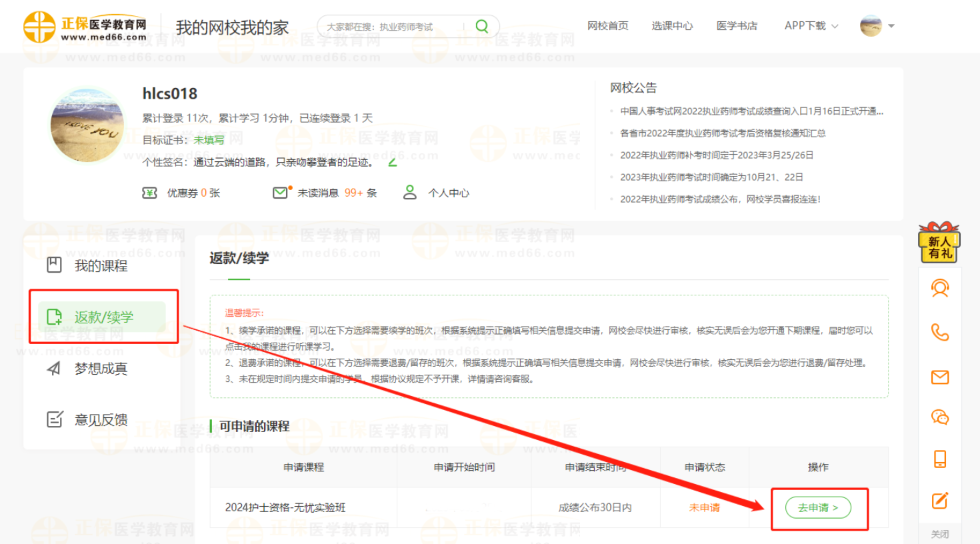Click the 关闭 button on sidebar

click(x=940, y=534)
